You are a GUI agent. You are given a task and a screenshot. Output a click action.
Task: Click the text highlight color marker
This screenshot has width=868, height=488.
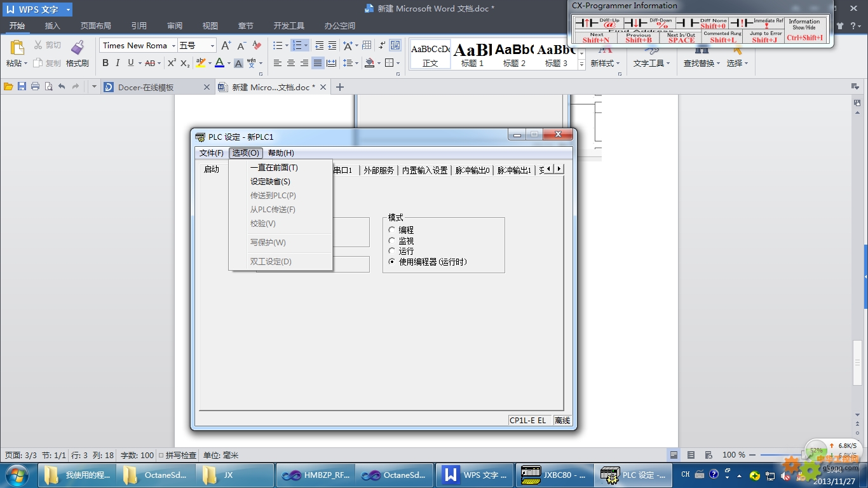click(200, 63)
